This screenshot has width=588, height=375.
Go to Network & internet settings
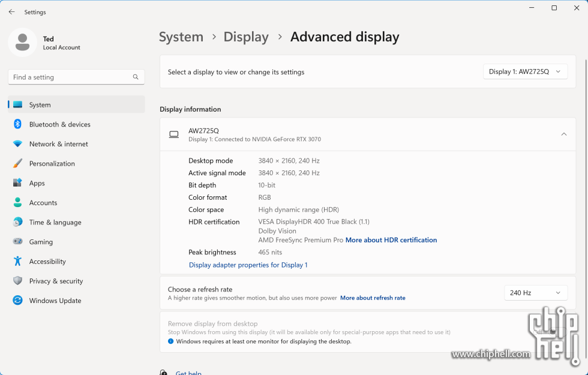click(77, 143)
